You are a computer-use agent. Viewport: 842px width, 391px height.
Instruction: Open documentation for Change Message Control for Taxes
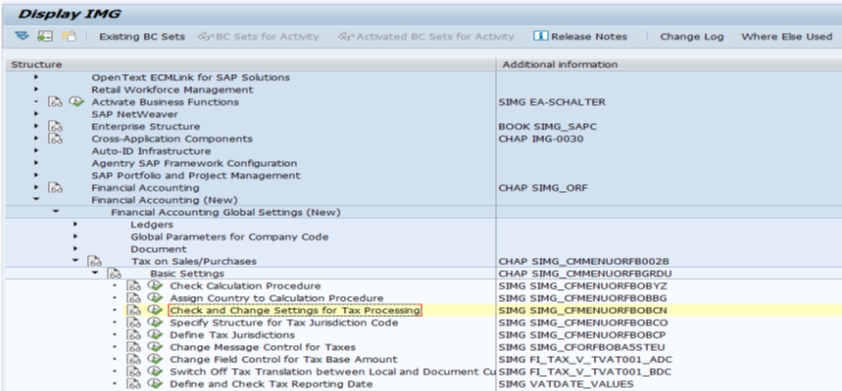click(x=134, y=347)
